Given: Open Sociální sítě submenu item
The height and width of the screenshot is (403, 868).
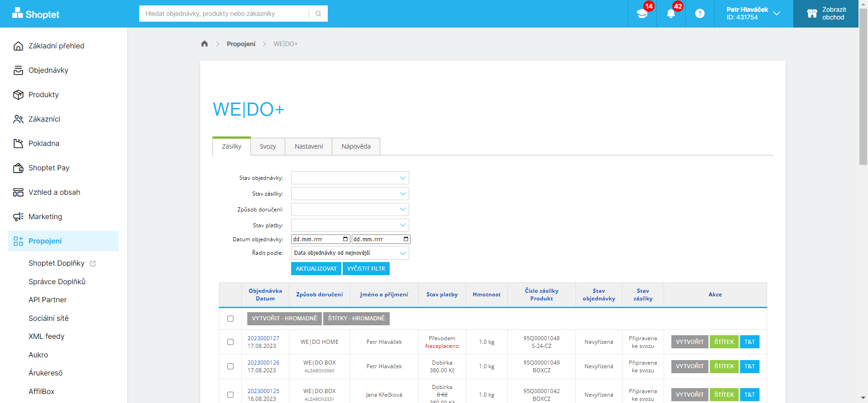Looking at the screenshot, I should [x=48, y=319].
